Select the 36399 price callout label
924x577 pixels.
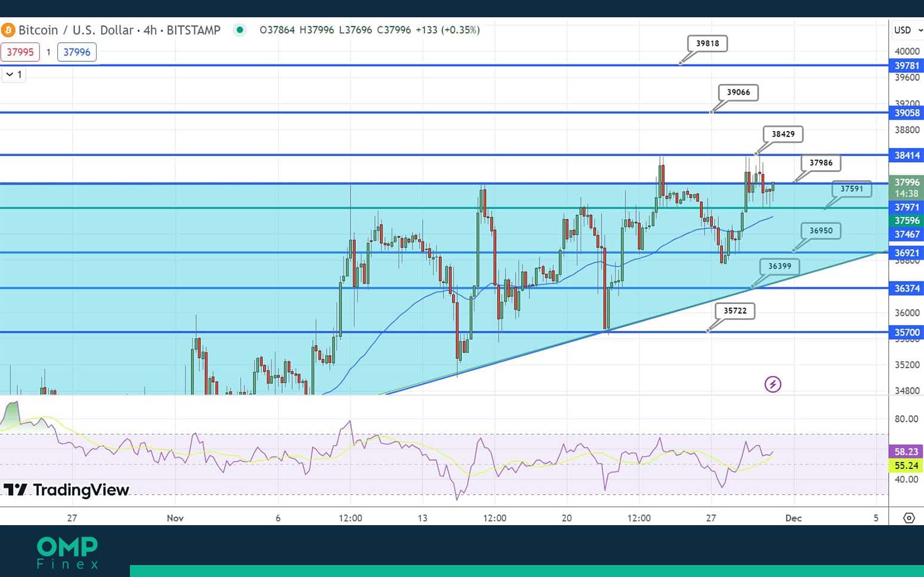tap(780, 266)
